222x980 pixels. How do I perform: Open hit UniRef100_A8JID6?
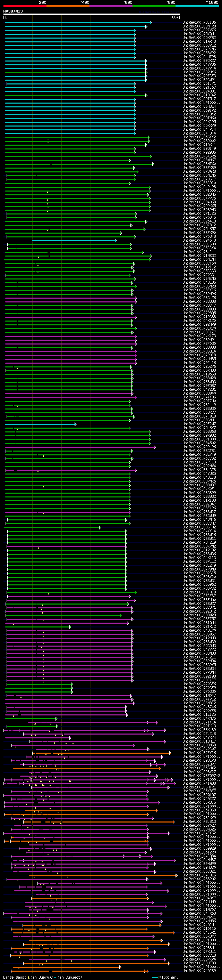tap(199, 23)
